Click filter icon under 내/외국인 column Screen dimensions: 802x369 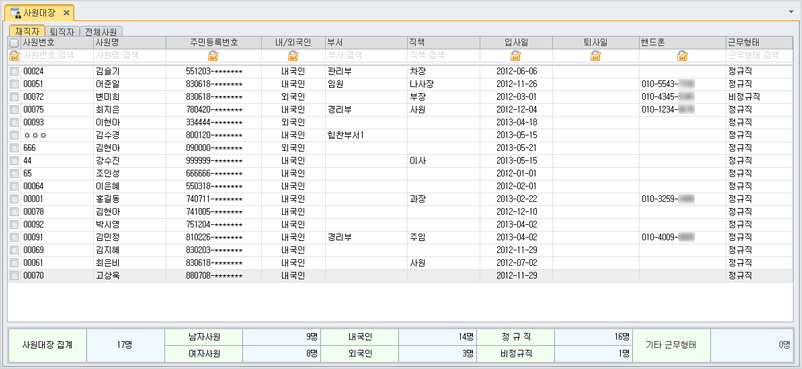[x=293, y=55]
